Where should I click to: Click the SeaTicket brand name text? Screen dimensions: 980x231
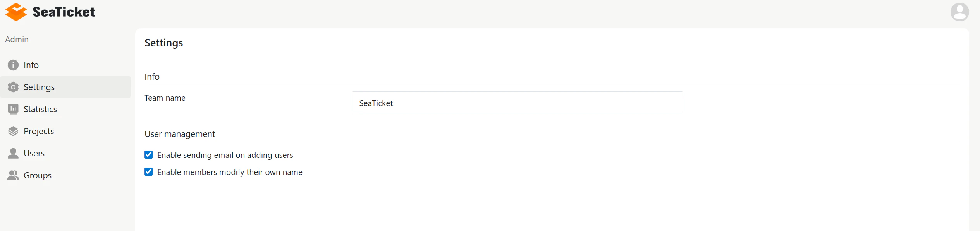(x=64, y=12)
